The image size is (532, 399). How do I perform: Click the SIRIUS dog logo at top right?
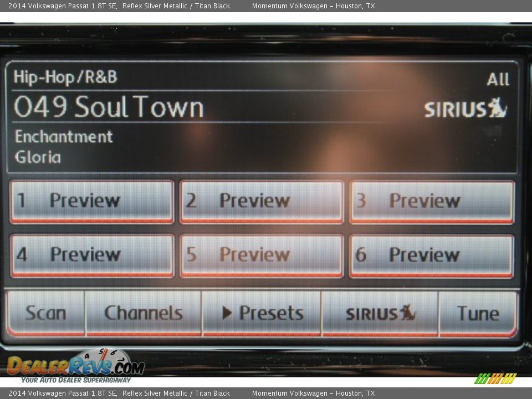[x=465, y=109]
